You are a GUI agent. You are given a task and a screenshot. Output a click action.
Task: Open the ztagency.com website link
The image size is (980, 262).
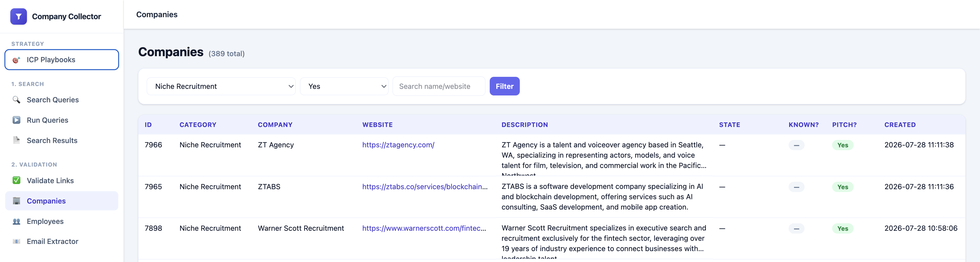(398, 145)
